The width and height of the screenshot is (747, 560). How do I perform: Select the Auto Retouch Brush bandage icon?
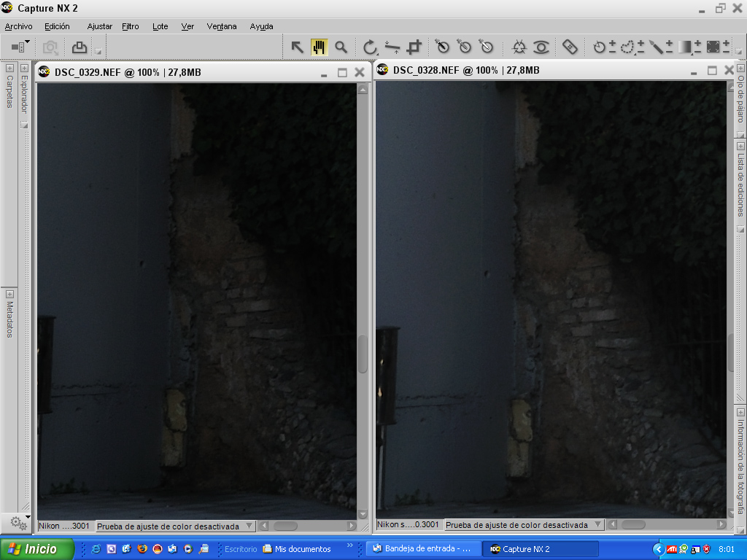point(570,47)
